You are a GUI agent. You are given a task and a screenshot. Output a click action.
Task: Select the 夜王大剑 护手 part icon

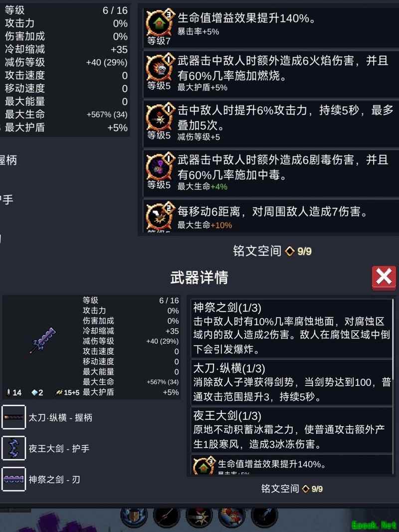pyautogui.click(x=13, y=448)
